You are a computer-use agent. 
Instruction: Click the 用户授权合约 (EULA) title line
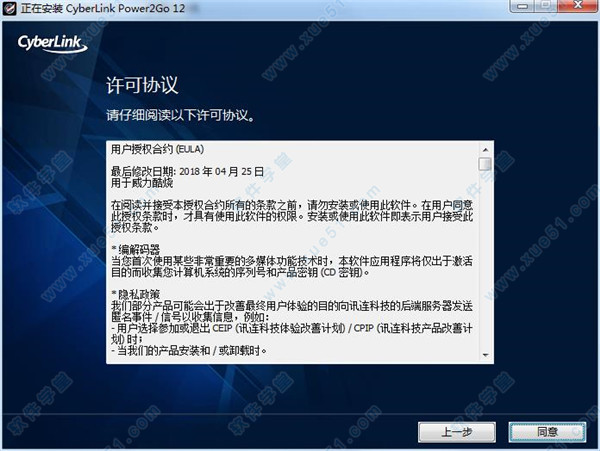pos(157,149)
